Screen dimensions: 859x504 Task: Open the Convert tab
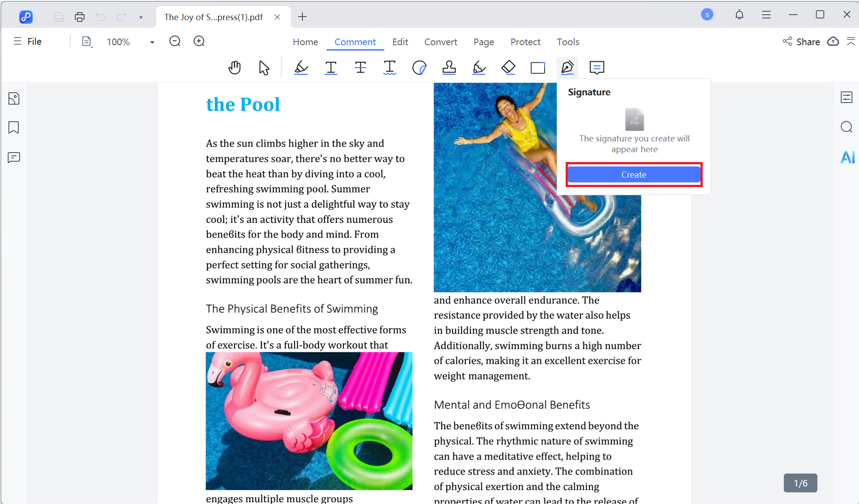coord(440,42)
